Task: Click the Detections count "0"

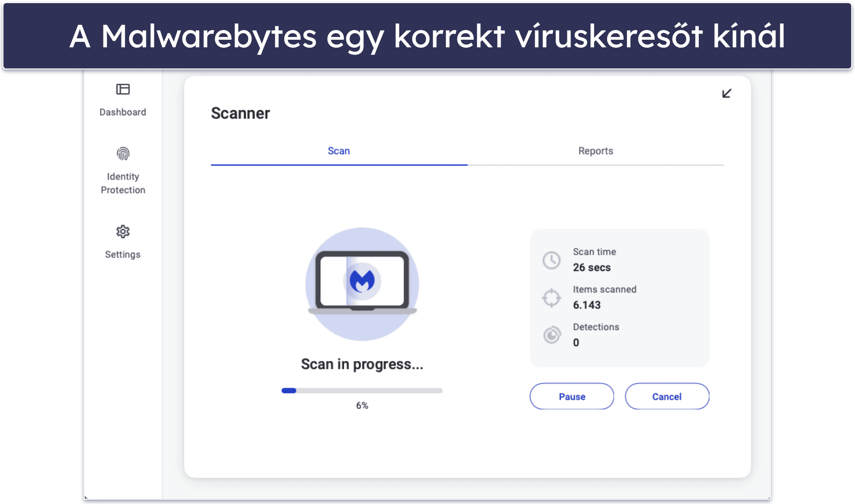Action: (x=576, y=343)
